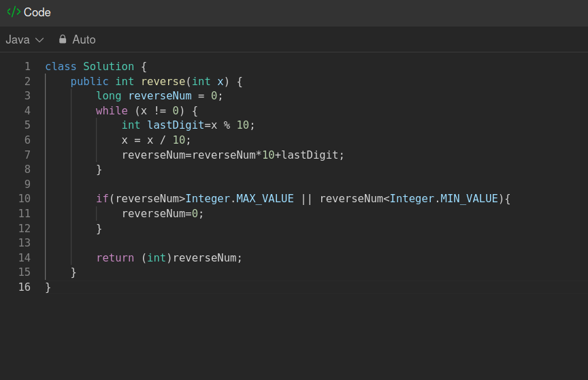Click the Auto label

[x=84, y=39]
